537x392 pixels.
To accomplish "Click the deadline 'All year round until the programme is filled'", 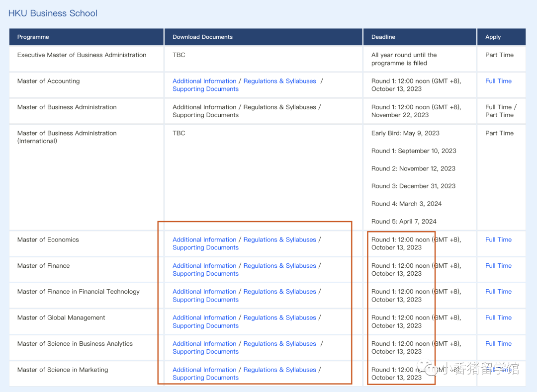I will point(404,59).
